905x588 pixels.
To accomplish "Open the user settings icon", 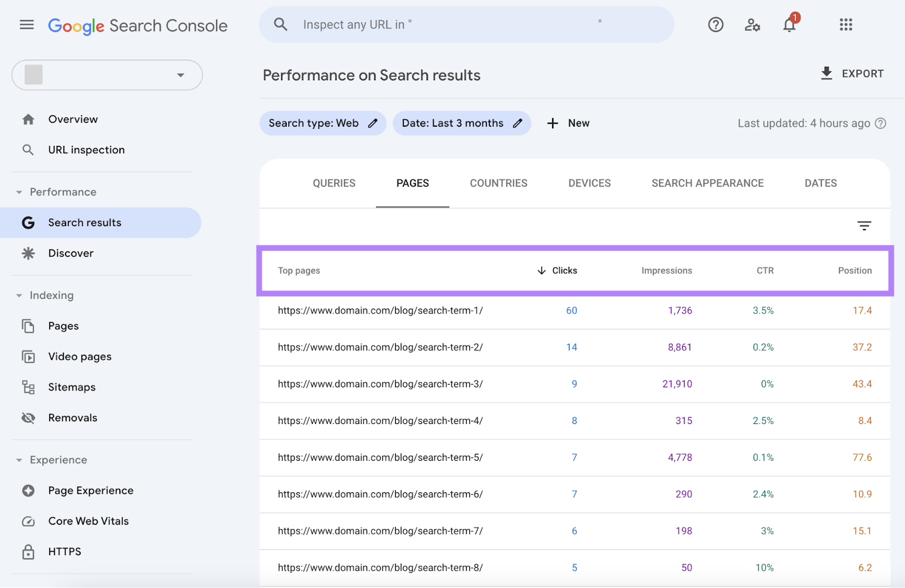I will (x=752, y=25).
